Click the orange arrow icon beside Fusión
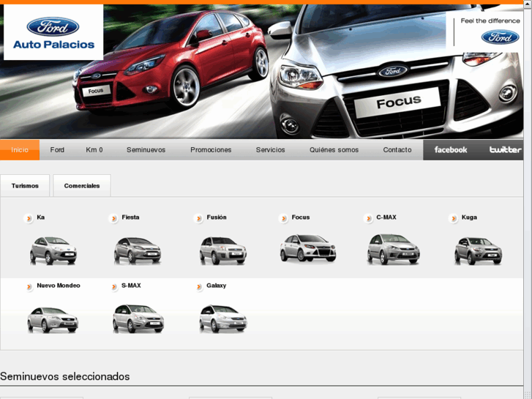 [x=198, y=218]
